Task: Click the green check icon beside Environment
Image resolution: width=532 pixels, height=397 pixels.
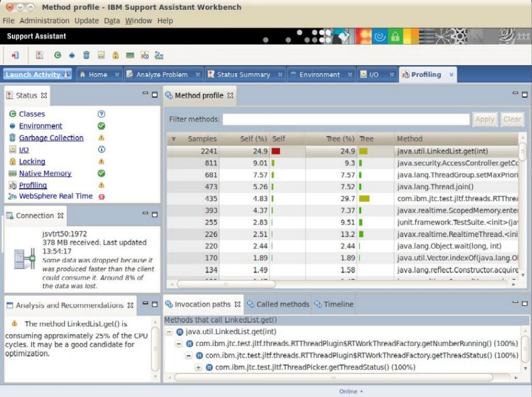Action: [x=101, y=126]
